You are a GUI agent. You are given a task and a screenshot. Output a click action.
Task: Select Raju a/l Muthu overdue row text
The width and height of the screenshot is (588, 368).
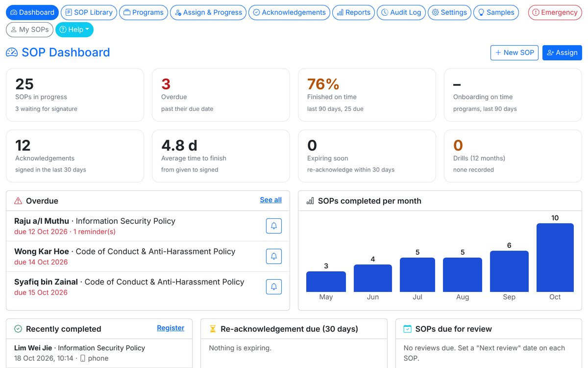pyautogui.click(x=95, y=221)
